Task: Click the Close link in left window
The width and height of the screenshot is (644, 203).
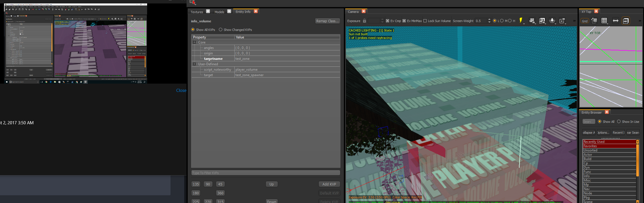Action: tap(181, 90)
